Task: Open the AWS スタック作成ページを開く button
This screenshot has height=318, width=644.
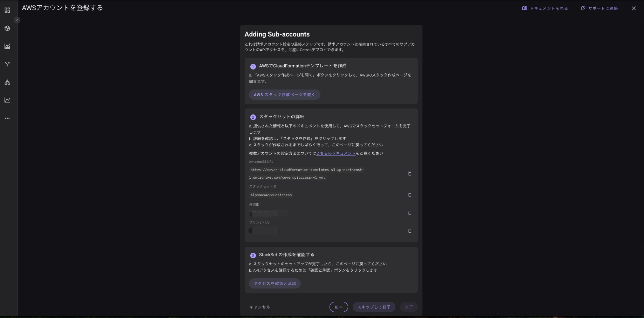Action: coord(284,94)
